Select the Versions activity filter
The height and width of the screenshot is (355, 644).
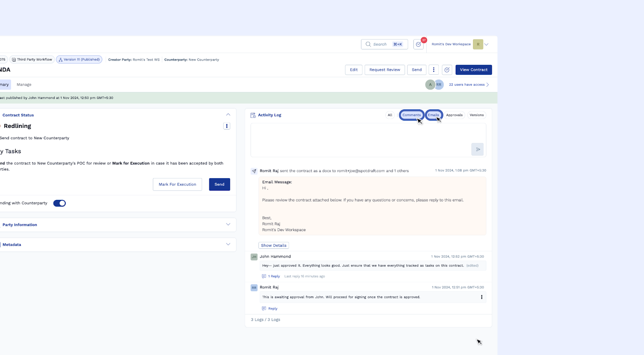(477, 115)
